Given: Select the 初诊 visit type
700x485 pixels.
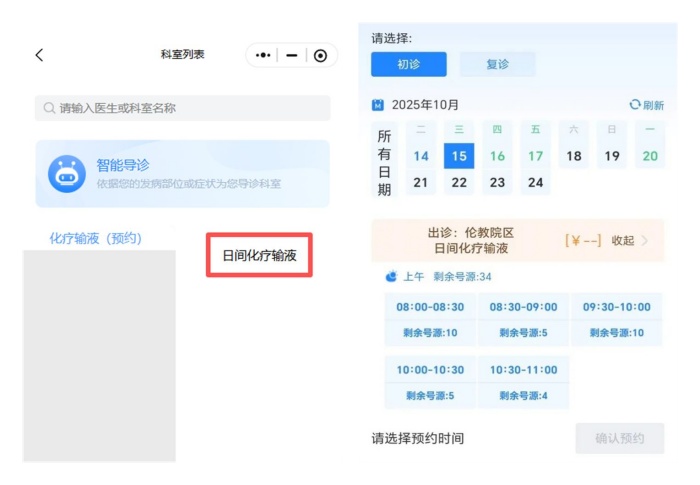Looking at the screenshot, I should click(408, 64).
